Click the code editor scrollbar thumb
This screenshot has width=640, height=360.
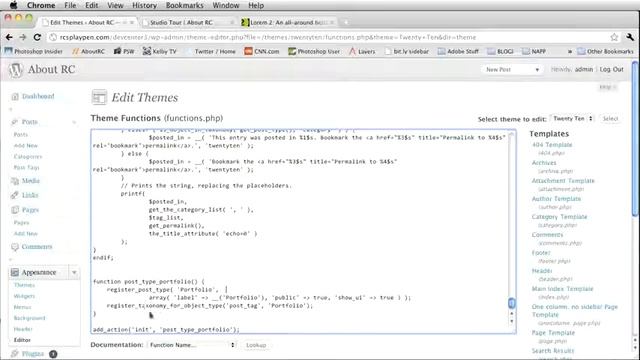[x=512, y=303]
